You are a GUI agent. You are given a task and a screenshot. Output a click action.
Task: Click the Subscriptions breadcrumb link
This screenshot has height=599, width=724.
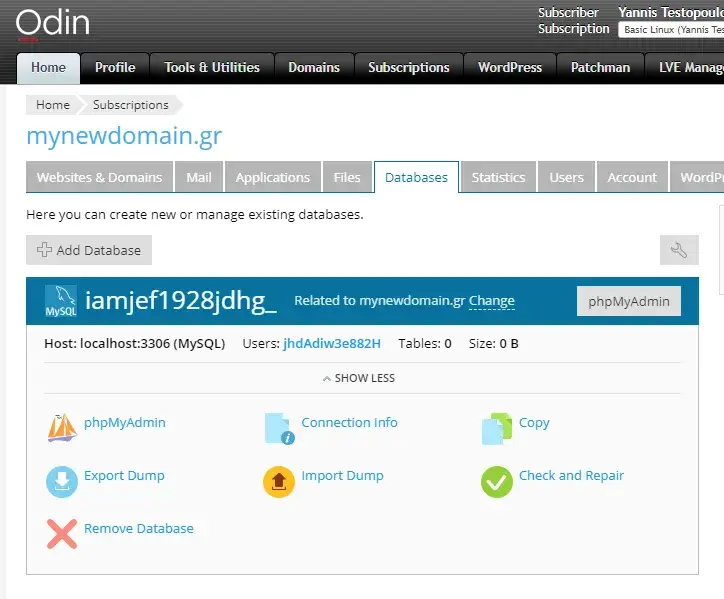pos(131,105)
